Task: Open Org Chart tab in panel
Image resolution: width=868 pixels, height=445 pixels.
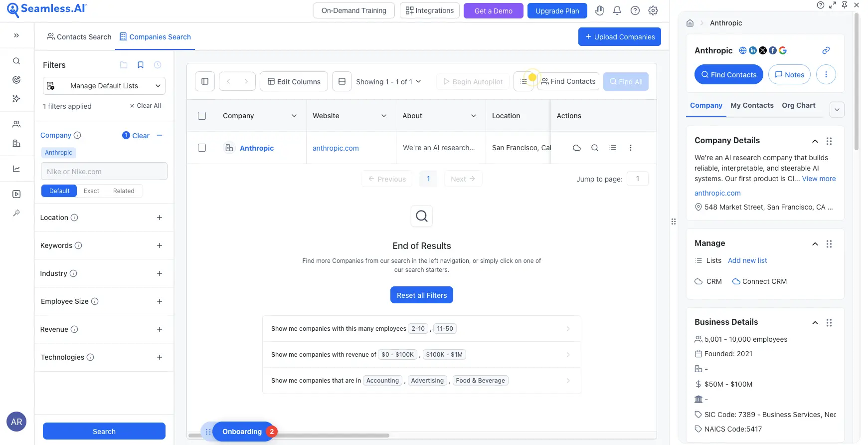Action: (x=799, y=105)
